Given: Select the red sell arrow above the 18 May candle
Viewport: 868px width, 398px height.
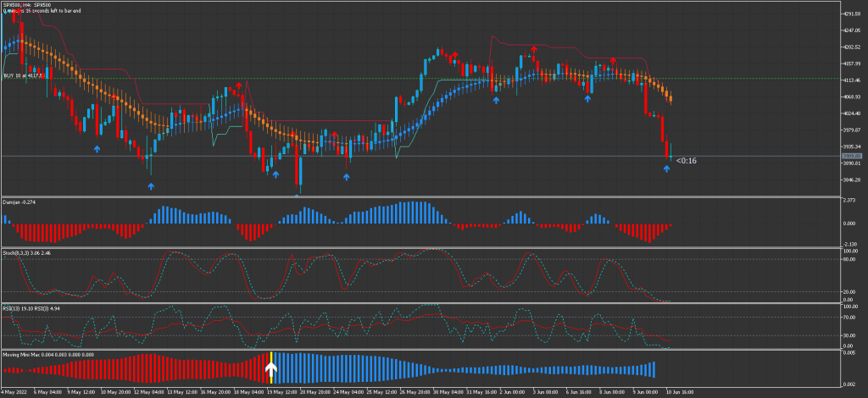Looking at the screenshot, I should pos(239,86).
